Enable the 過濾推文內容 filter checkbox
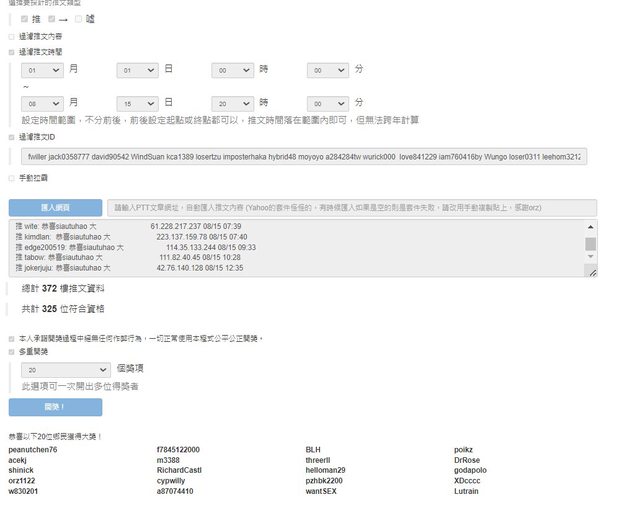 point(12,36)
